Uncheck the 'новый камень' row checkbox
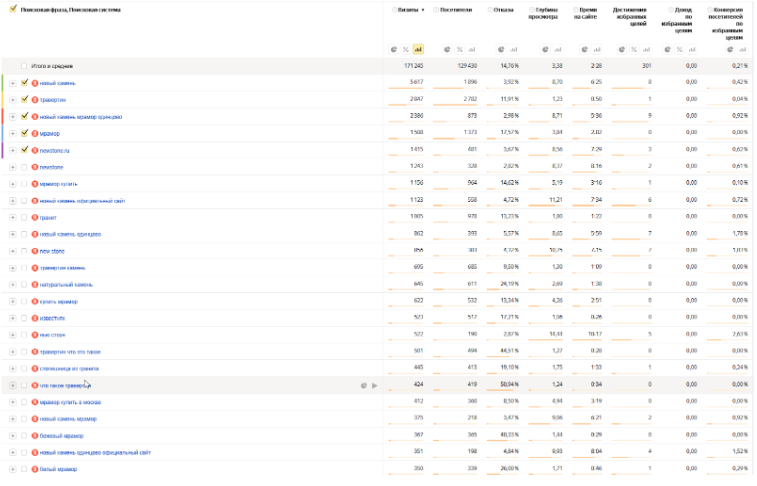 click(25, 83)
